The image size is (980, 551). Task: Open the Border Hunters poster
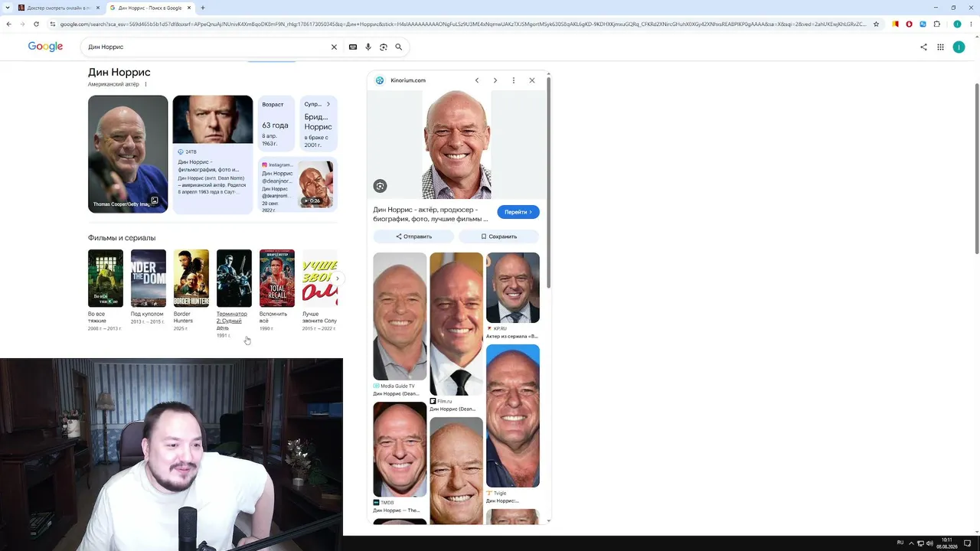tap(191, 279)
